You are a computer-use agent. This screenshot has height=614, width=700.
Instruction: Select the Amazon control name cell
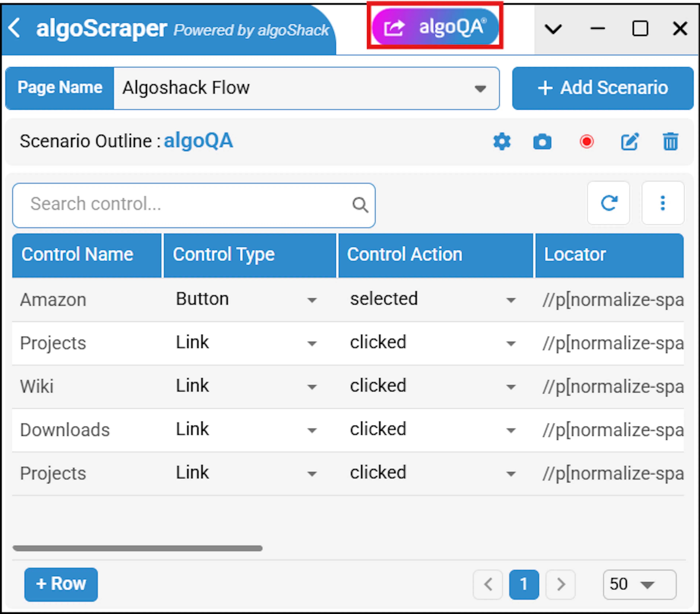(53, 300)
